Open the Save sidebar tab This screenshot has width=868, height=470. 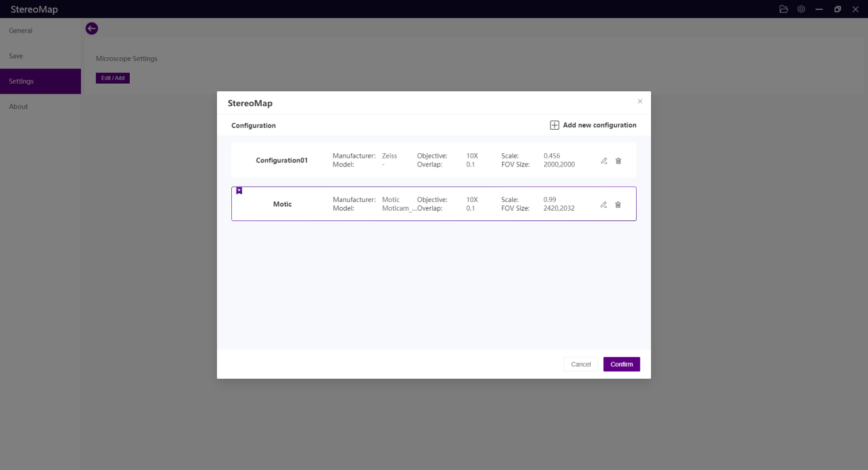point(16,56)
